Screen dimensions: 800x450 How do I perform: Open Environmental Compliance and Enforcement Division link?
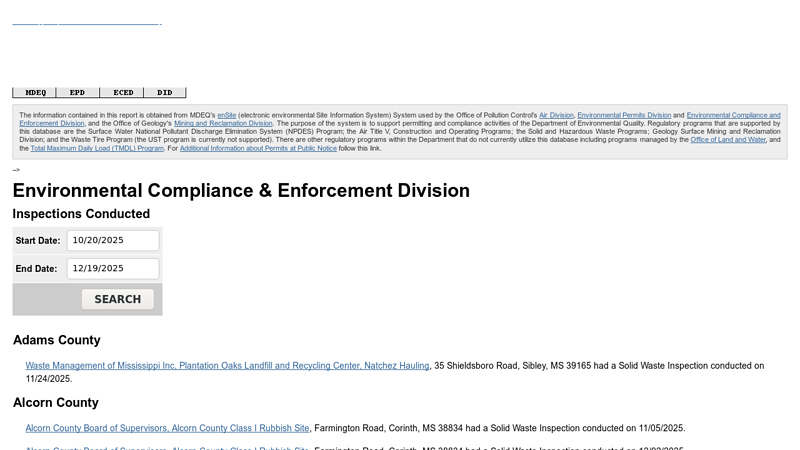tap(733, 115)
